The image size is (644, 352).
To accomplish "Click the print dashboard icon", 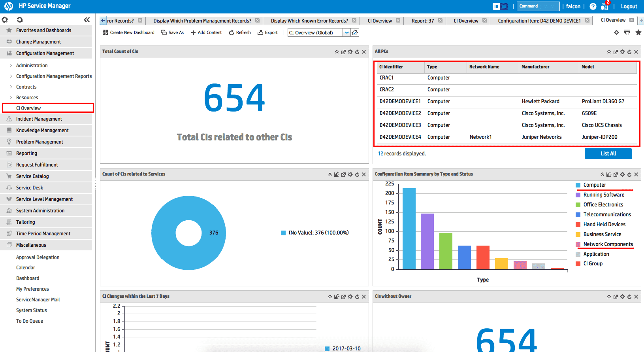I will tap(627, 32).
